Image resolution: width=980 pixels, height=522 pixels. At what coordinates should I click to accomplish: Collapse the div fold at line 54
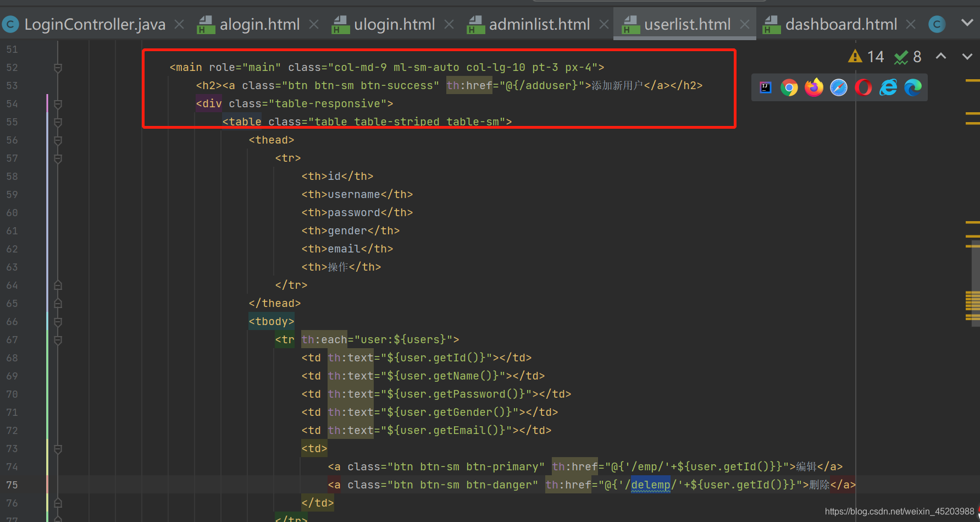click(58, 104)
